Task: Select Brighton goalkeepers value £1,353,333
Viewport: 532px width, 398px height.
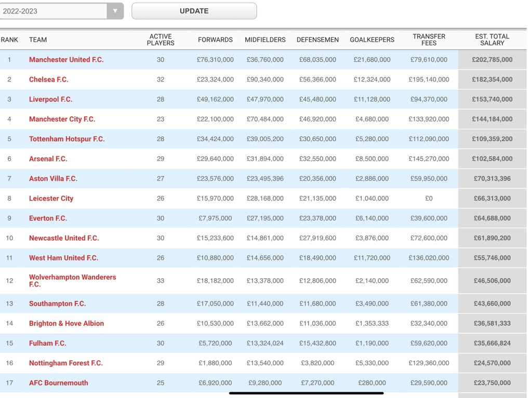Action: click(372, 323)
